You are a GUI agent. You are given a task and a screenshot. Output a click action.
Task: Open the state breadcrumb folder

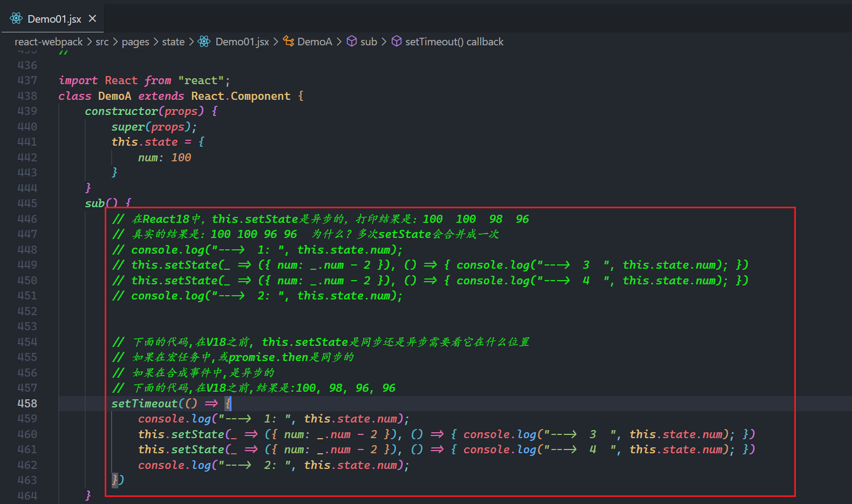173,42
